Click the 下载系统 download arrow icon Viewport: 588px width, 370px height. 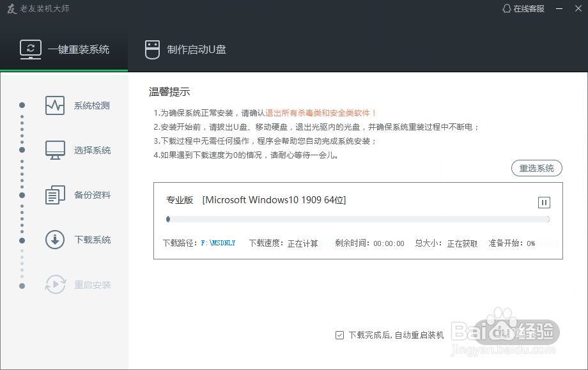click(55, 240)
